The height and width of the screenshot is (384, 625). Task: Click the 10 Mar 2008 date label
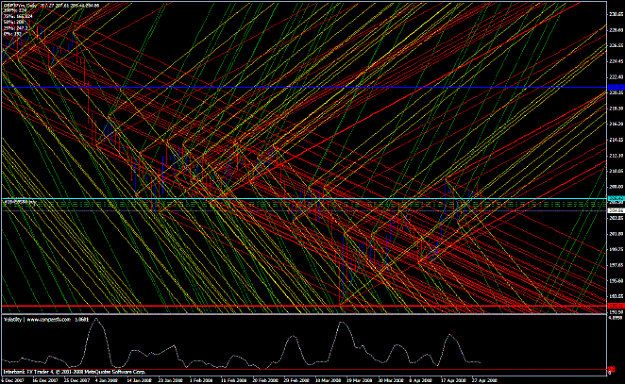(328, 380)
